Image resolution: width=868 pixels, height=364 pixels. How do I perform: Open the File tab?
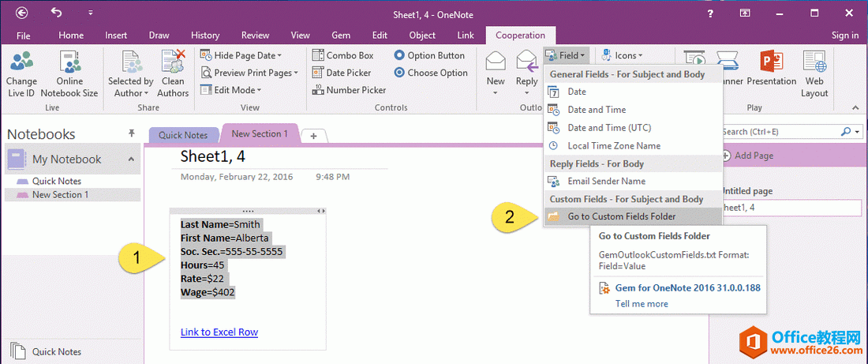(24, 36)
